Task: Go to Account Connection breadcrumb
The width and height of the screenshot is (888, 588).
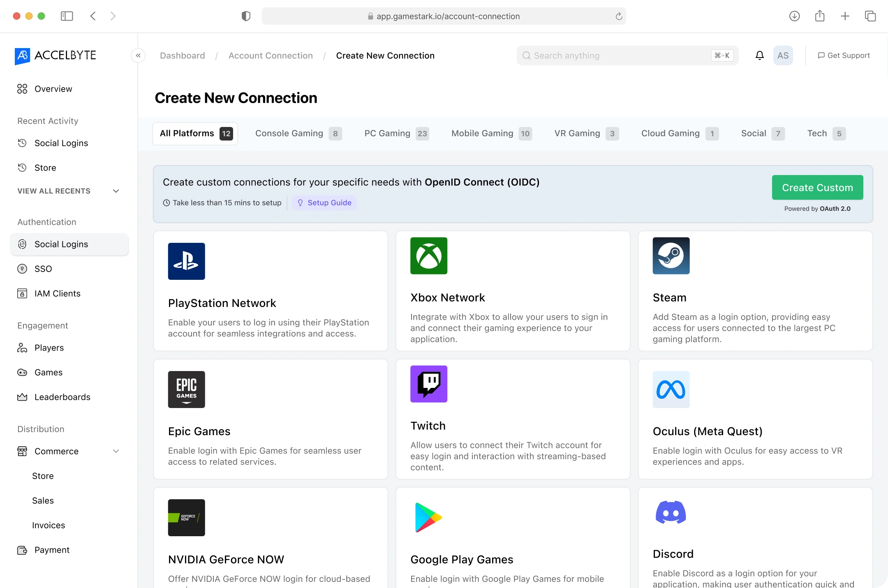Action: [x=271, y=55]
